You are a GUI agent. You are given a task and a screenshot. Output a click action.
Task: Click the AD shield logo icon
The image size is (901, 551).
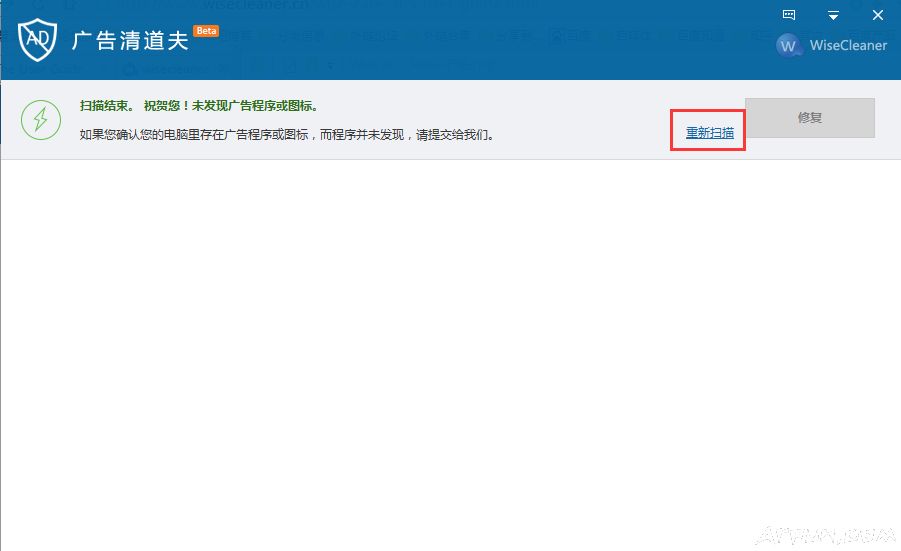38,40
